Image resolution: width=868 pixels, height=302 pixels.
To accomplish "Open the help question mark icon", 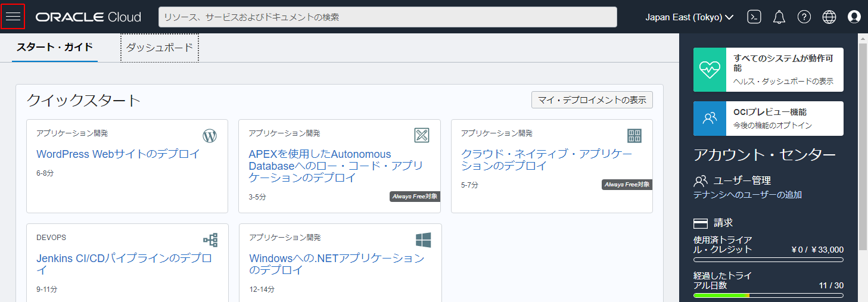I will [x=804, y=17].
